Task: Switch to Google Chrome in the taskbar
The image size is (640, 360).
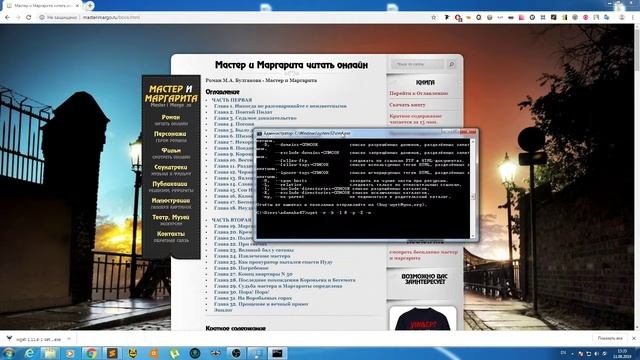Action: click(x=91, y=353)
